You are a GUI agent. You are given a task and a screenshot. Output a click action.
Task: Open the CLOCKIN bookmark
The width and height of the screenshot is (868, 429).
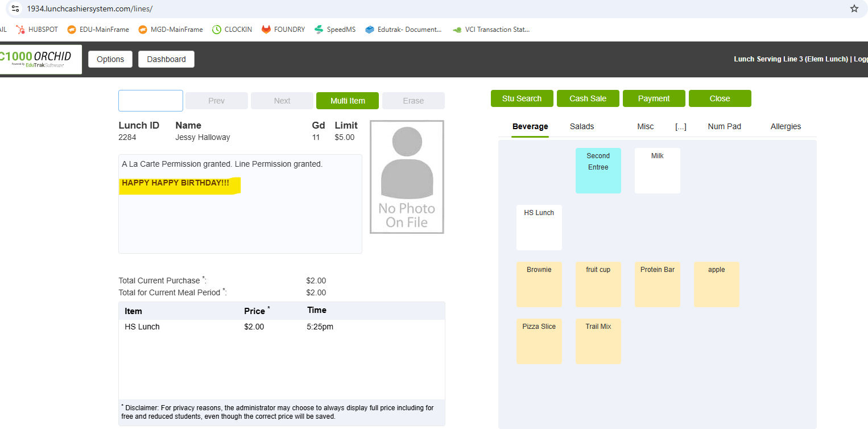pos(232,30)
